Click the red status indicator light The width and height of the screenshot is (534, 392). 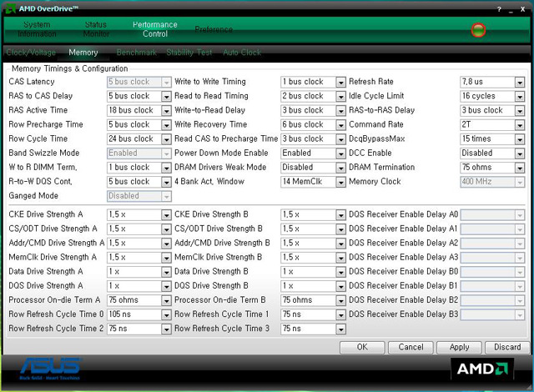pyautogui.click(x=478, y=30)
